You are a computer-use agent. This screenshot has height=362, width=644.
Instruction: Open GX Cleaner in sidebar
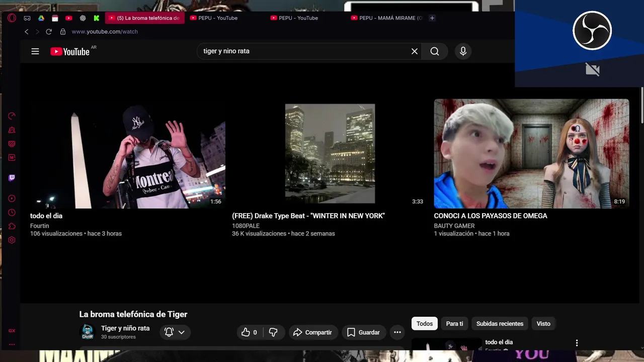coord(12,130)
